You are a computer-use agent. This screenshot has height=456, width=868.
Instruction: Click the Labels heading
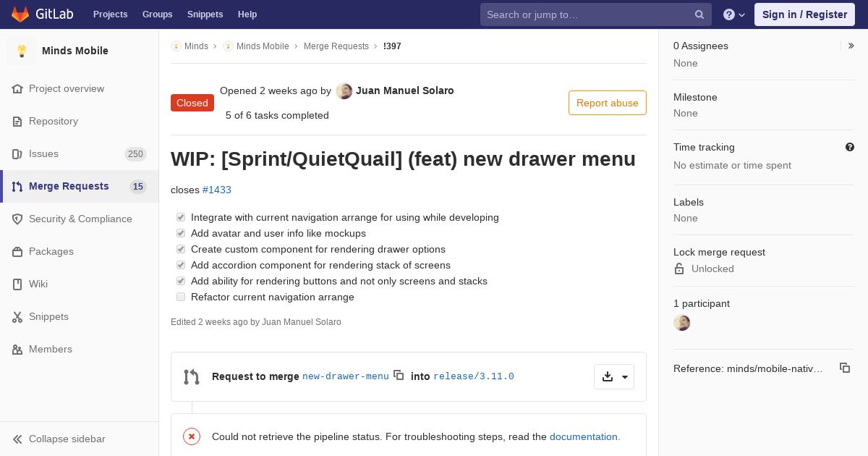coord(689,202)
